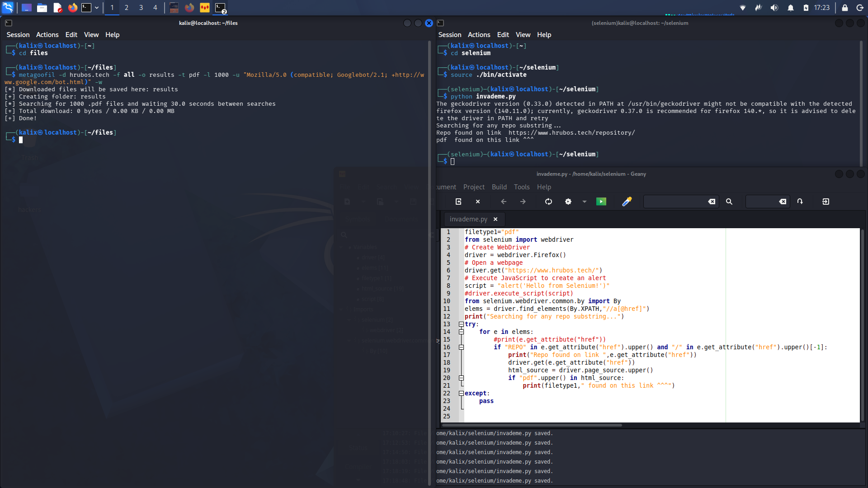868x488 pixels.
Task: Click Geany compile refresh icon
Action: 549,202
